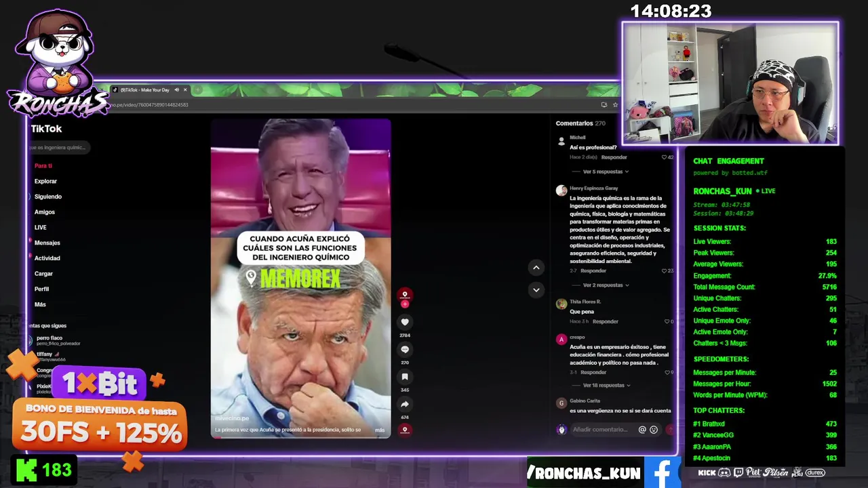868x488 pixels.
Task: Click the browser address bar URL
Action: 151,104
